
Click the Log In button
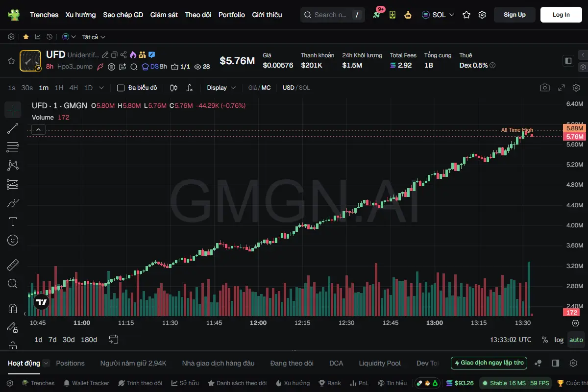(561, 15)
